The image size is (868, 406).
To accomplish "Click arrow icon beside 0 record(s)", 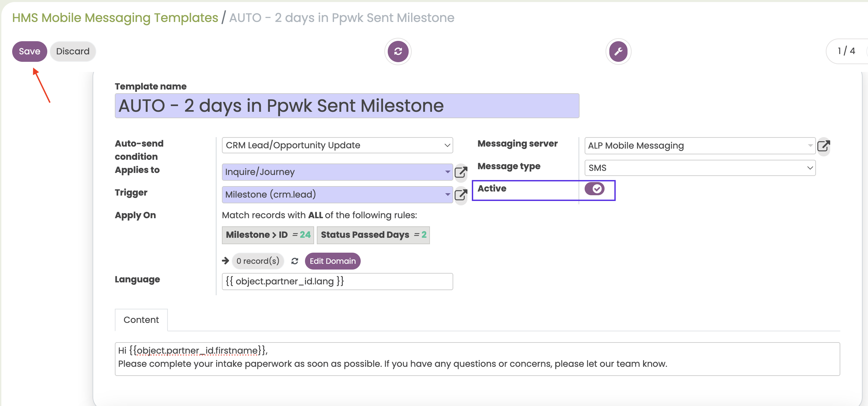I will click(x=225, y=261).
